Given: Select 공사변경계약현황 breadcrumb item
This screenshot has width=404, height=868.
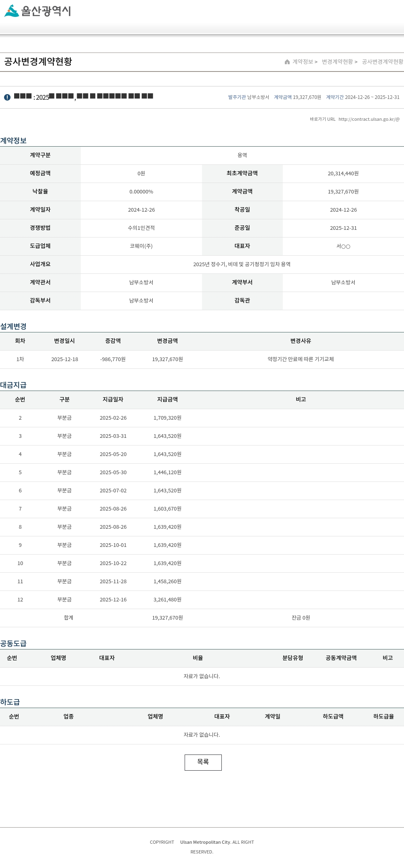Looking at the screenshot, I should coord(382,62).
